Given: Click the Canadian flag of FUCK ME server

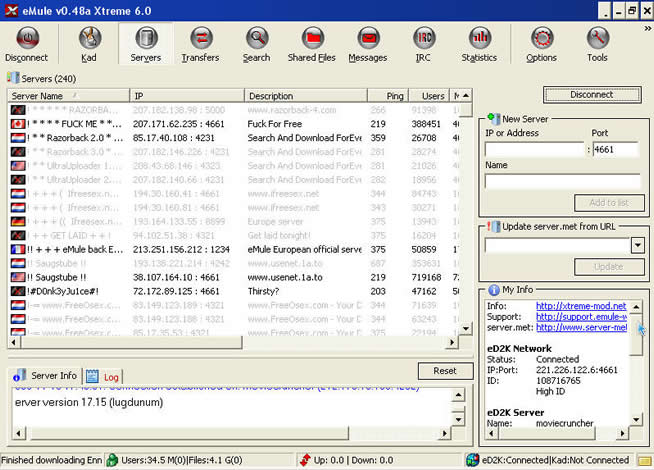Looking at the screenshot, I should tap(18, 124).
